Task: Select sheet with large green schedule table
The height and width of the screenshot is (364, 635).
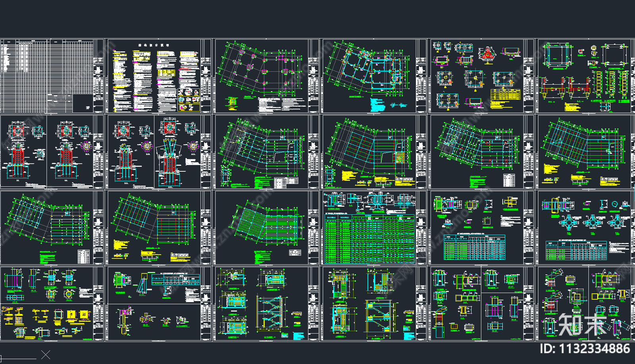Action: click(373, 228)
